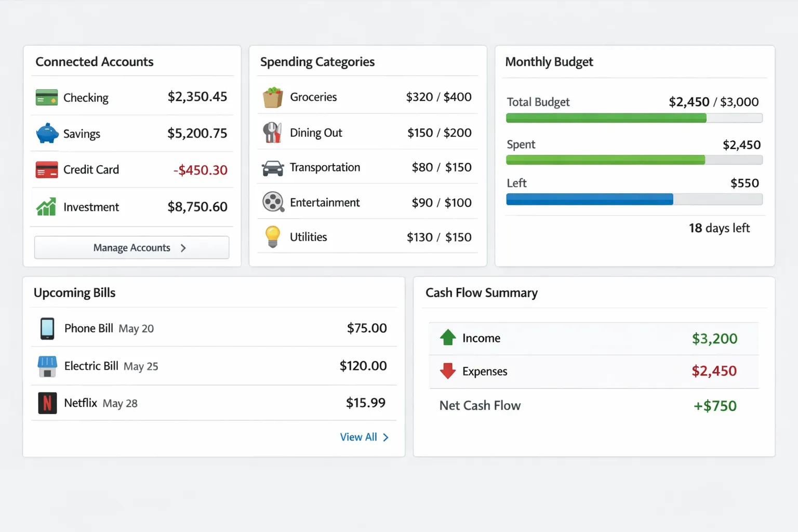Screen dimensions: 798x532
Task: Click the Savings piggy bank icon
Action: coord(46,134)
